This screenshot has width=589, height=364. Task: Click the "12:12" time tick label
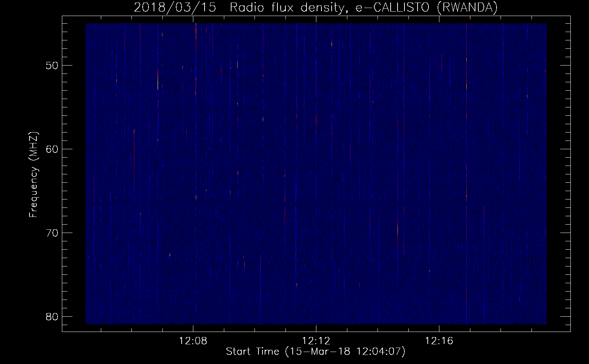click(316, 341)
